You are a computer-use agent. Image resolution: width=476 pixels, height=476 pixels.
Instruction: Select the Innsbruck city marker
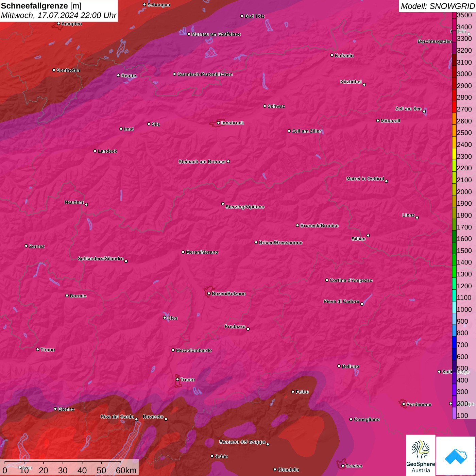coord(218,123)
